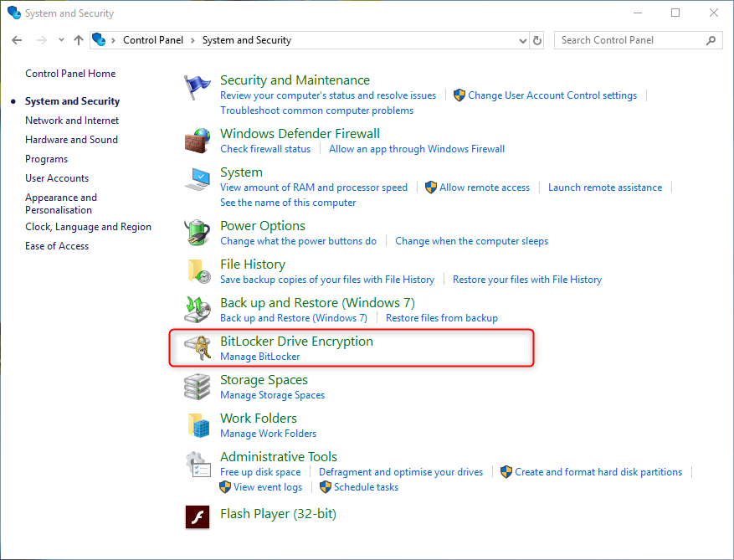Viewport: 734px width, 560px height.
Task: Open Windows Defender Firewall heading
Action: click(300, 133)
